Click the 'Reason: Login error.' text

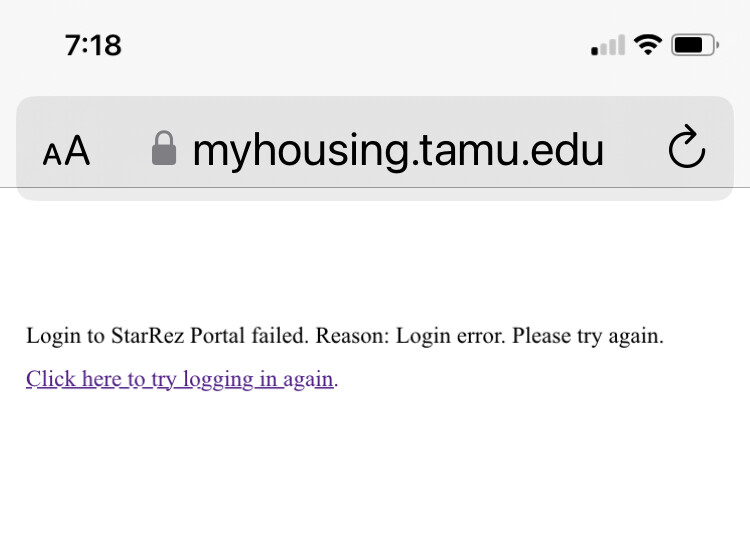point(410,336)
